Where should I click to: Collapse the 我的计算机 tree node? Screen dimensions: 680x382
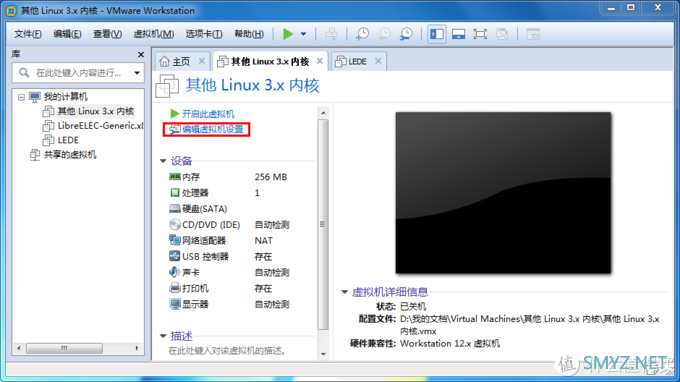click(21, 97)
